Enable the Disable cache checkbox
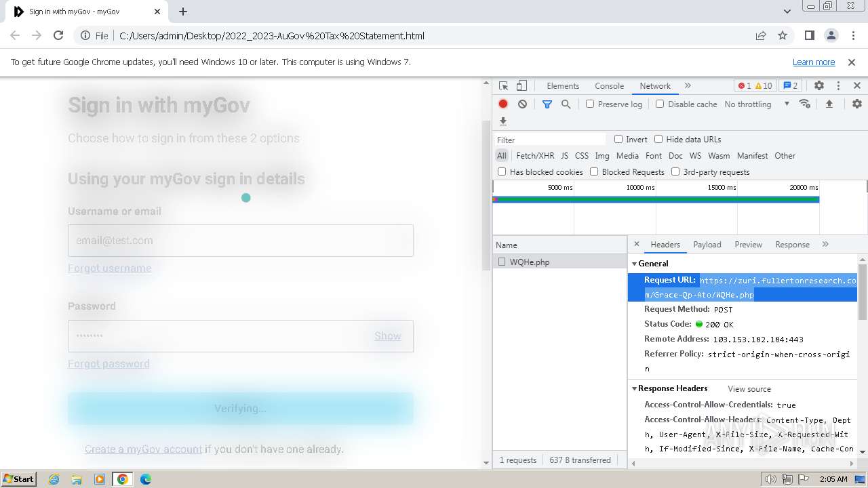This screenshot has width=868, height=488. point(660,104)
